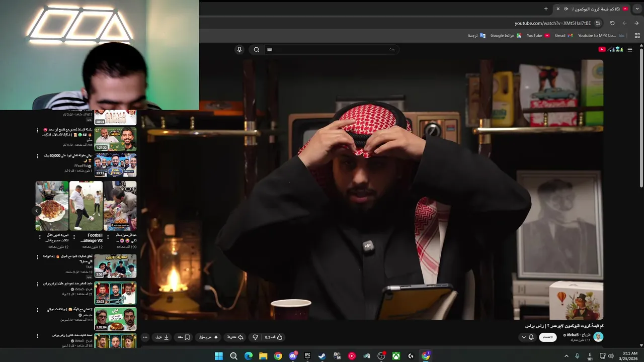644x362 pixels.
Task: Mute the tab via audio indicator
Action: (566, 9)
